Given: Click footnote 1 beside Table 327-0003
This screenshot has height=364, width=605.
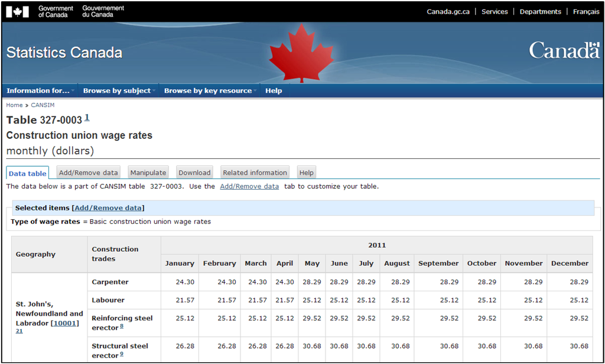Looking at the screenshot, I should point(87,118).
